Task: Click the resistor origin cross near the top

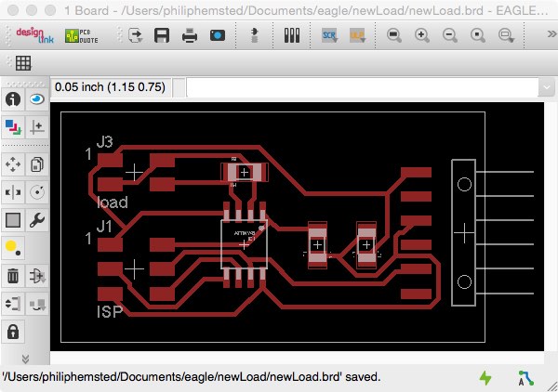Action: [244, 173]
